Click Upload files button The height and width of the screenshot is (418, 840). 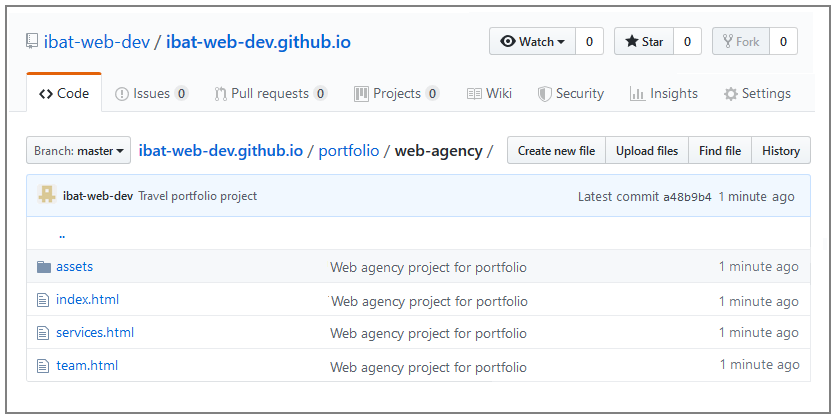click(647, 151)
